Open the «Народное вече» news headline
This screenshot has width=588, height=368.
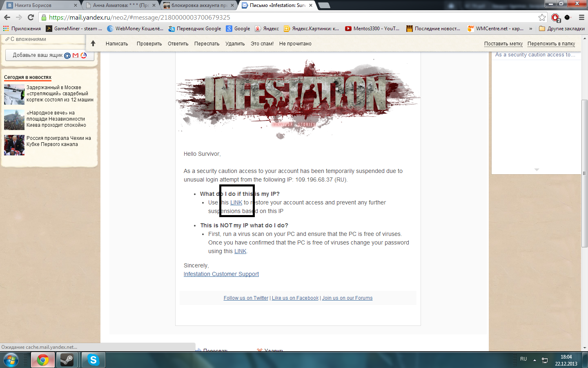pyautogui.click(x=56, y=119)
